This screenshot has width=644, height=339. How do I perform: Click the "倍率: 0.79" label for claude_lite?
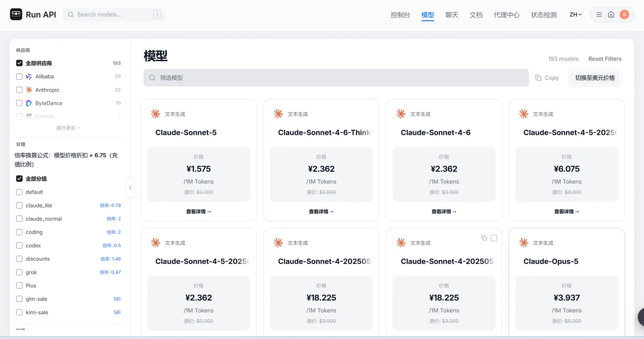point(110,206)
